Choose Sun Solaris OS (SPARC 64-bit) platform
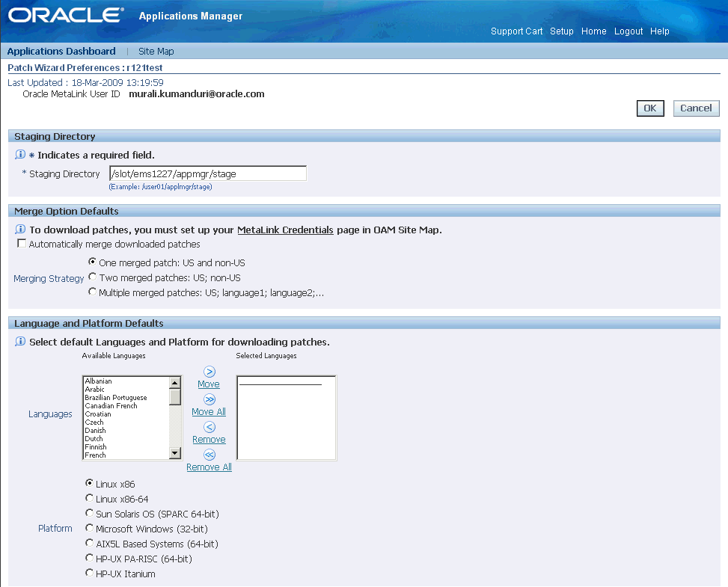Screen dimensions: 728x587 point(89,513)
